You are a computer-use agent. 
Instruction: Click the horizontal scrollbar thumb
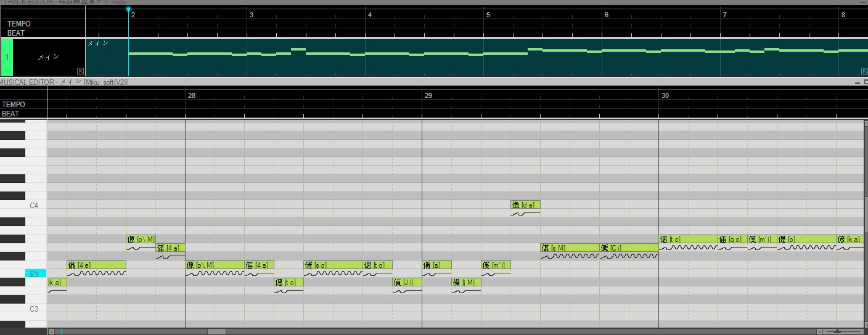(216, 331)
